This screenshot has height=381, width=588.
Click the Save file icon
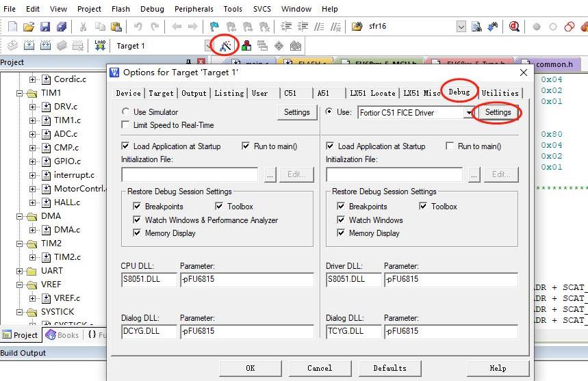[x=44, y=27]
